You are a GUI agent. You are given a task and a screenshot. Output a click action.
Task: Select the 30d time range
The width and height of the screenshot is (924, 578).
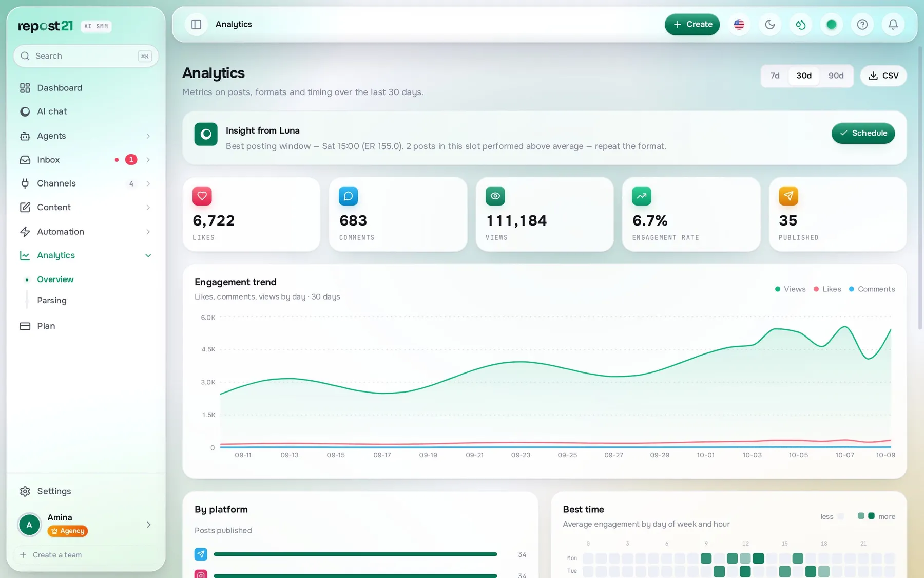click(x=804, y=76)
